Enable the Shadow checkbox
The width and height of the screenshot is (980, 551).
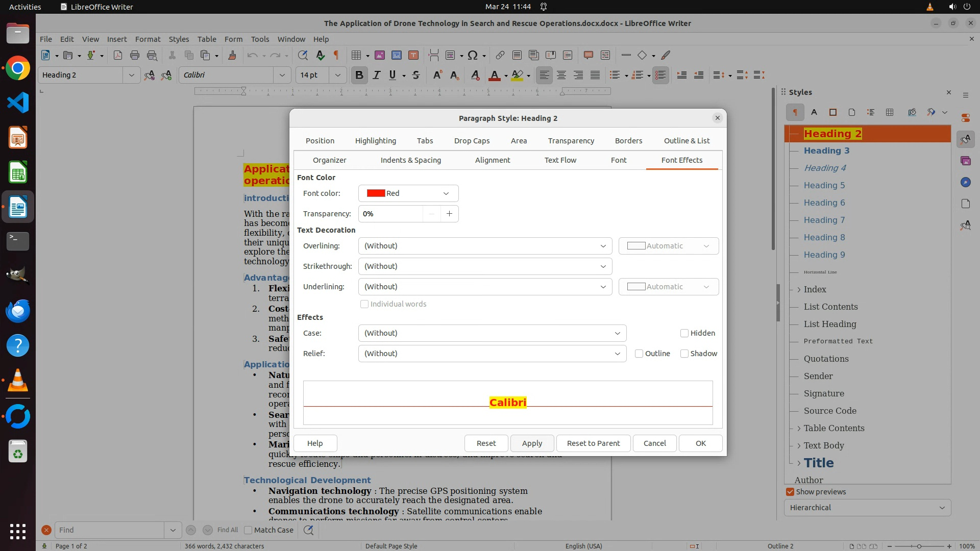pyautogui.click(x=684, y=354)
